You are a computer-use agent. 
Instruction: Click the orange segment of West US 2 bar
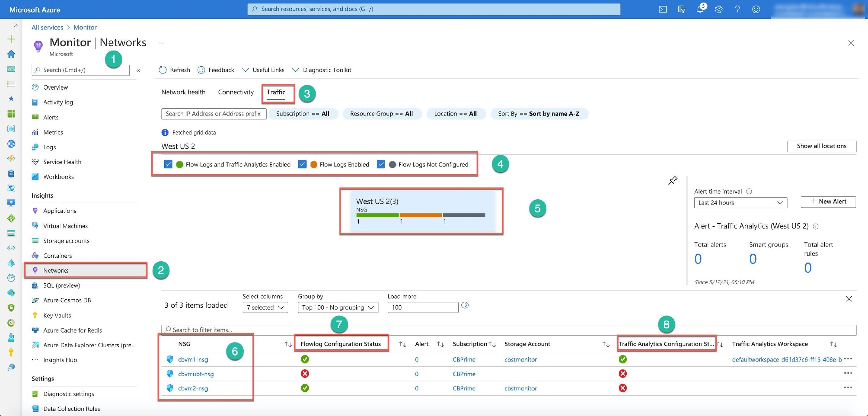(x=420, y=215)
